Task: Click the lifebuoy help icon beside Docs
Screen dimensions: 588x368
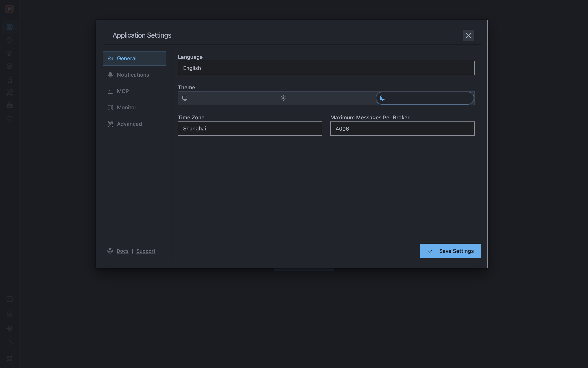Action: [x=110, y=251]
